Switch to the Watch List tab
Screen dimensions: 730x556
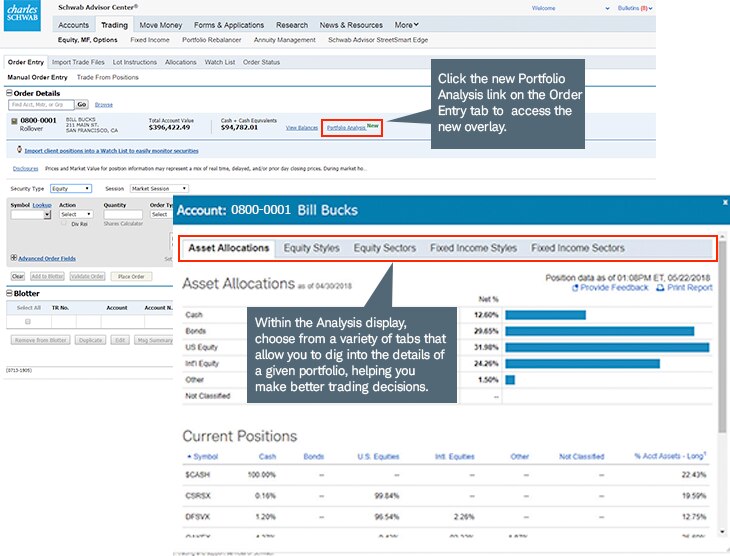tap(220, 62)
